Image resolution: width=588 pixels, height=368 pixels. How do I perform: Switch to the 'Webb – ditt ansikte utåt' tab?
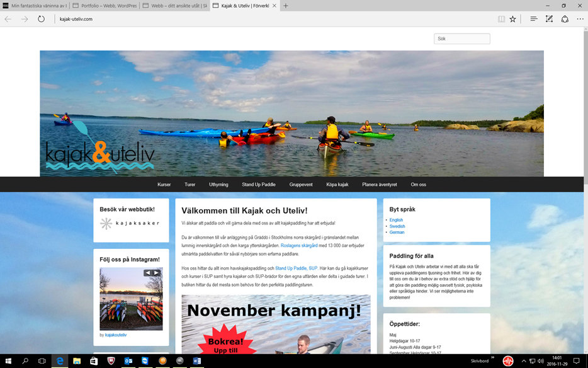[174, 6]
